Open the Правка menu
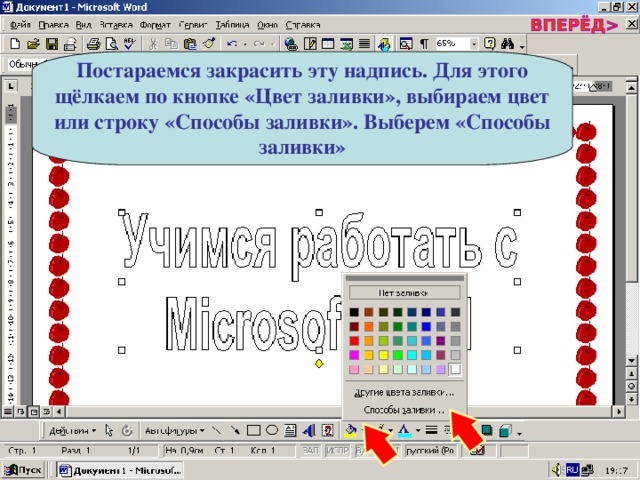 pyautogui.click(x=53, y=25)
